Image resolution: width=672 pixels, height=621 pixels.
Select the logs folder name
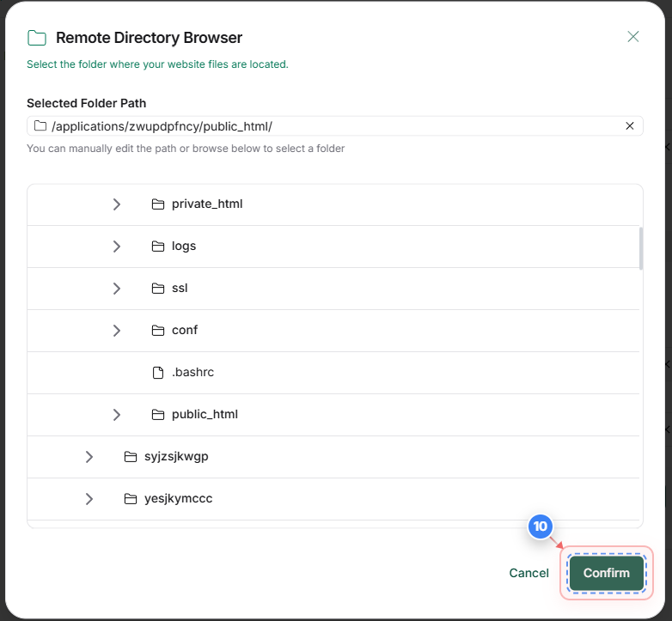point(184,247)
